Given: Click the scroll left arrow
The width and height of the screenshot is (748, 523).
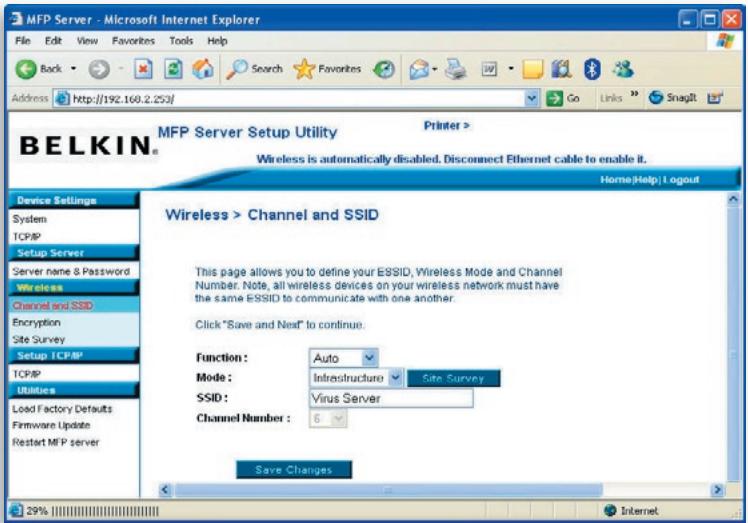Looking at the screenshot, I should tap(165, 490).
